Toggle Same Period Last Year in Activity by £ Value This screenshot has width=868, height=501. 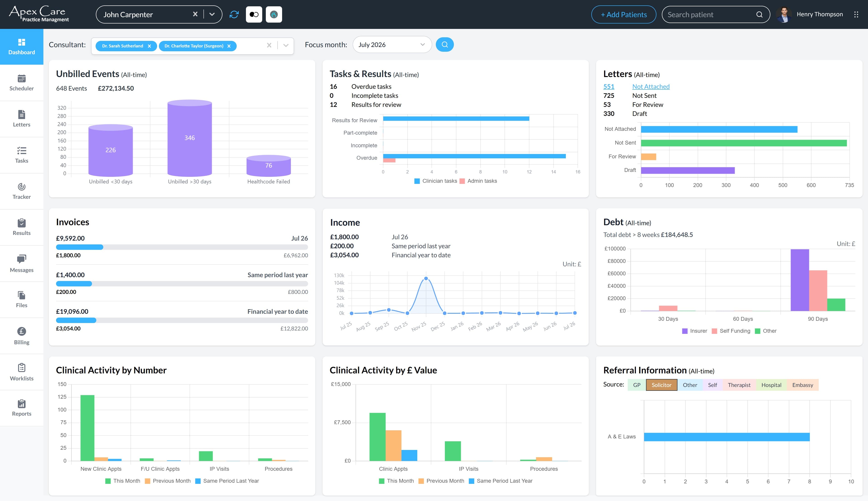[x=501, y=481]
